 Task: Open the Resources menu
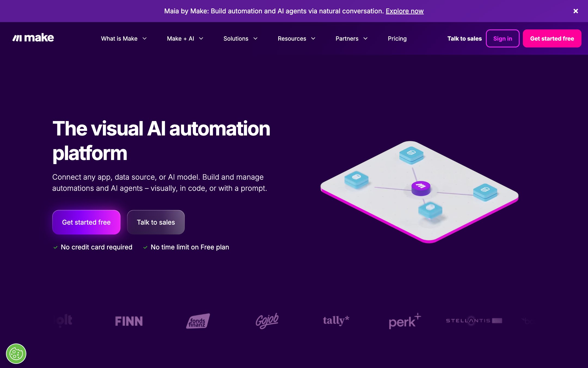[292, 38]
